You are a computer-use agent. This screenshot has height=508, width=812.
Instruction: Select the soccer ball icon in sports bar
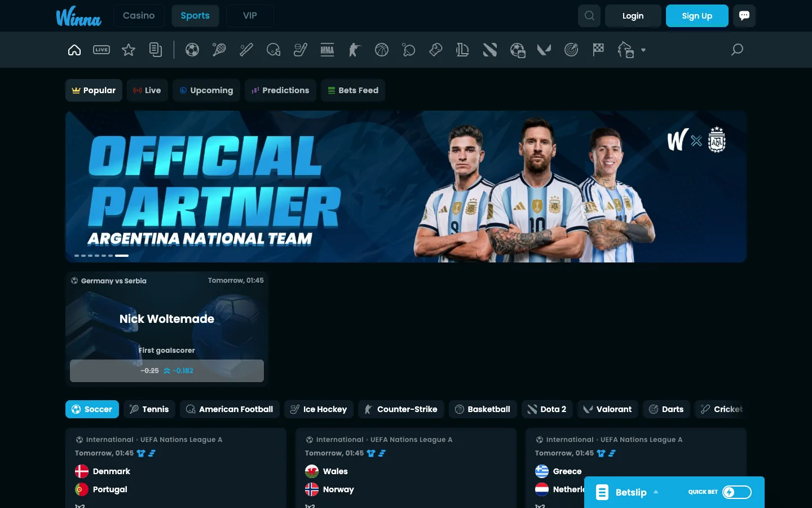pyautogui.click(x=192, y=50)
